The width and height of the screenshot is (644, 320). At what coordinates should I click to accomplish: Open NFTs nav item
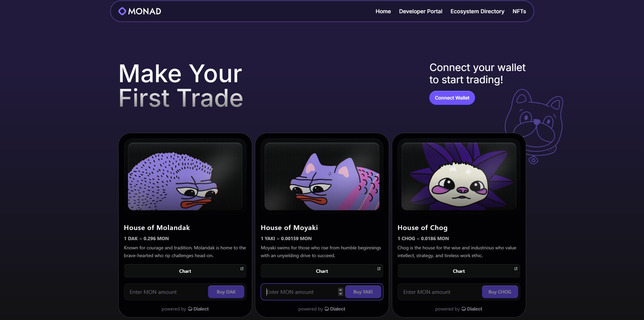coord(519,11)
